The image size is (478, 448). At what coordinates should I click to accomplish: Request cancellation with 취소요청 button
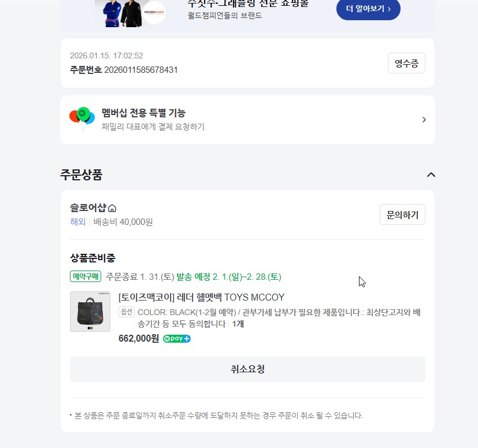click(247, 369)
